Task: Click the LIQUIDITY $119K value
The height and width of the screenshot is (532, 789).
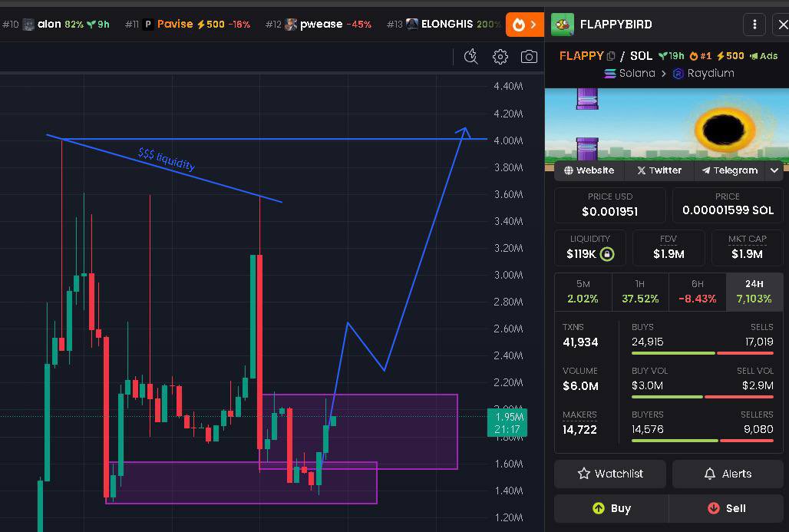Action: (x=581, y=254)
